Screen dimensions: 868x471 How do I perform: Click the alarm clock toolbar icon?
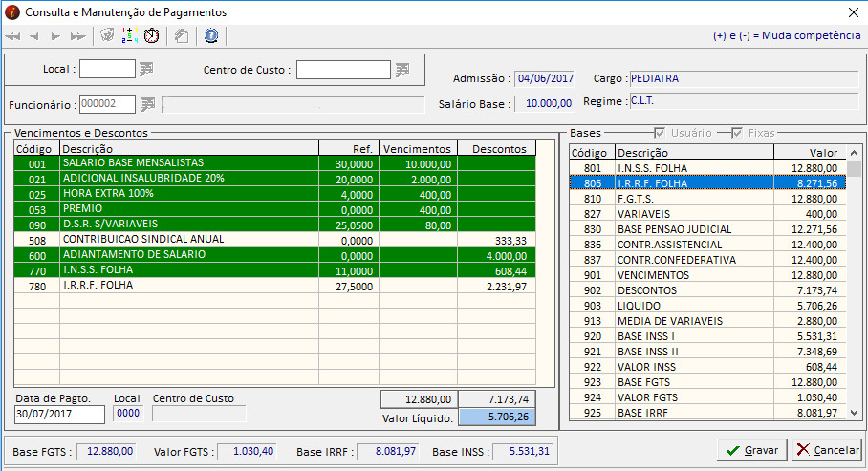152,36
